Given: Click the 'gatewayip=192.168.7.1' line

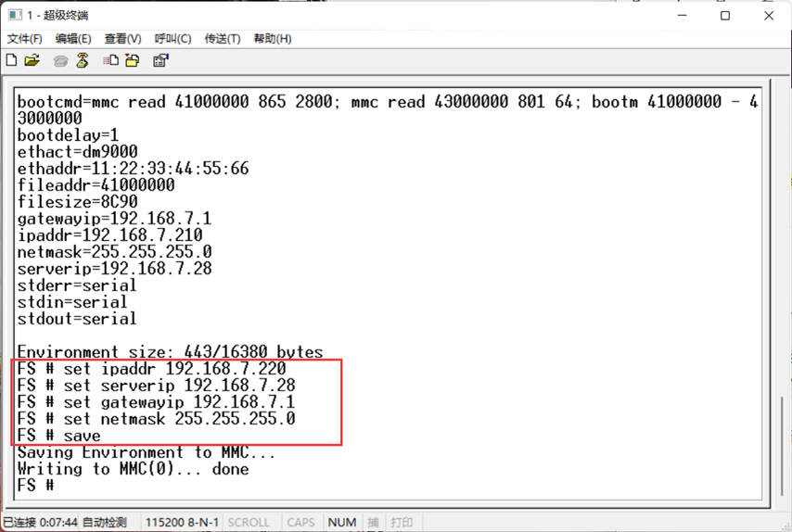Looking at the screenshot, I should click(115, 219).
